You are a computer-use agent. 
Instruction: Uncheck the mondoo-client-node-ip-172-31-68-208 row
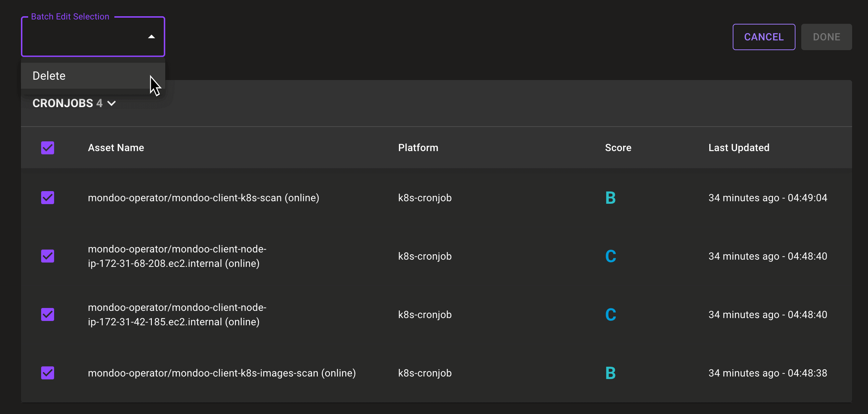click(x=47, y=256)
